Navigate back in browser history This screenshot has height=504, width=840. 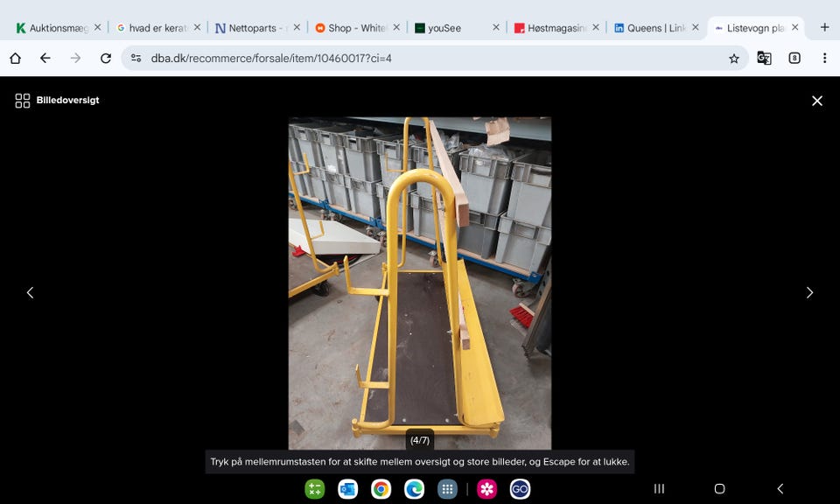coord(45,59)
